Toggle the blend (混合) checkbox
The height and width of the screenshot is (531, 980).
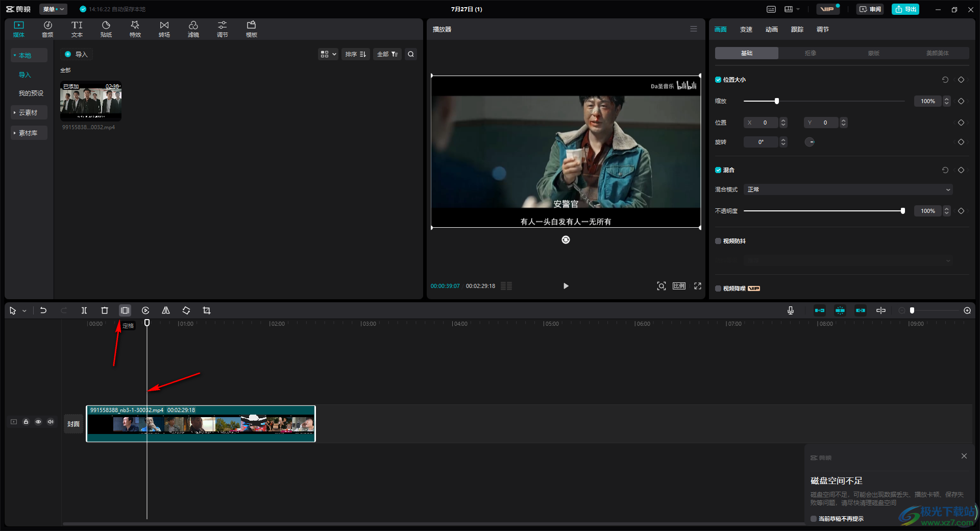(x=718, y=170)
